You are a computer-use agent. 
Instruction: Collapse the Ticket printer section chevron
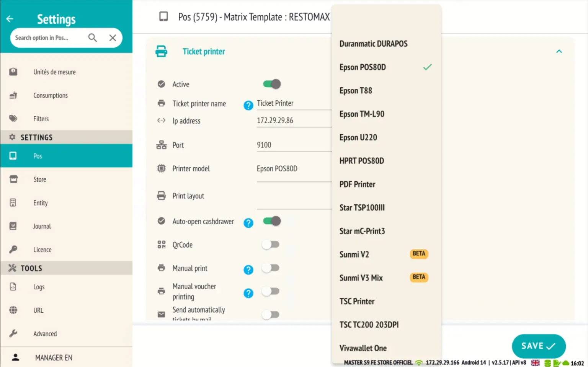coord(559,51)
